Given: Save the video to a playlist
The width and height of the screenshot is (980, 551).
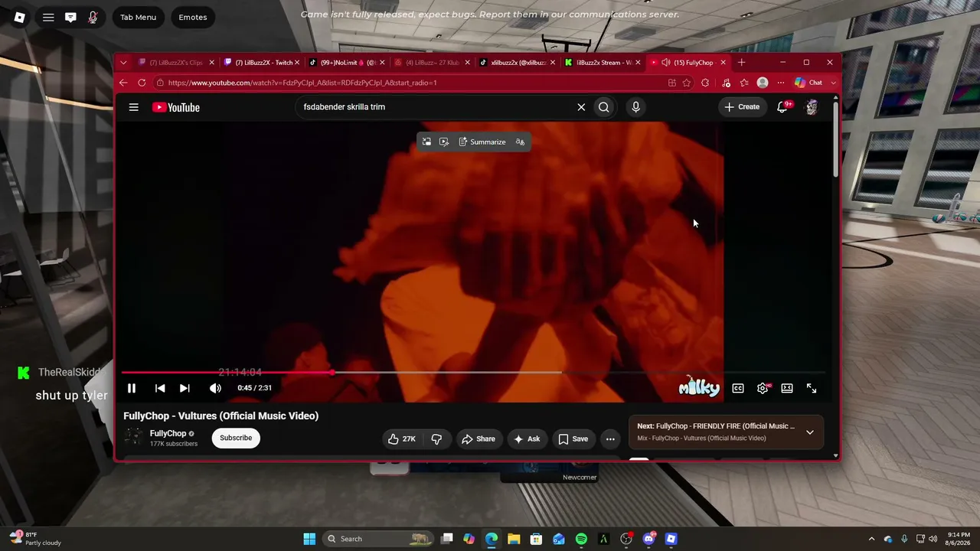Looking at the screenshot, I should pyautogui.click(x=573, y=439).
